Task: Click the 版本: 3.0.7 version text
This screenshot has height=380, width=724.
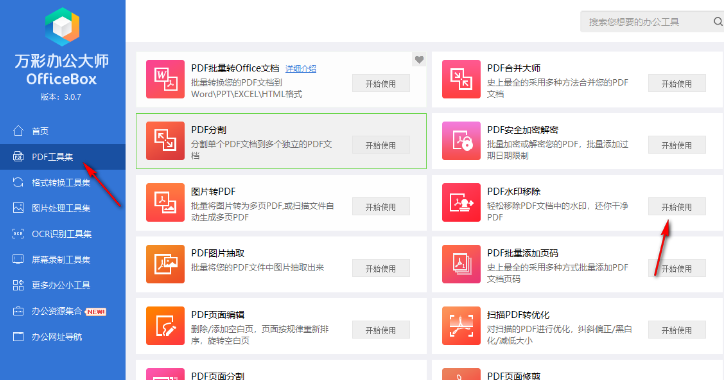Action: pos(61,97)
